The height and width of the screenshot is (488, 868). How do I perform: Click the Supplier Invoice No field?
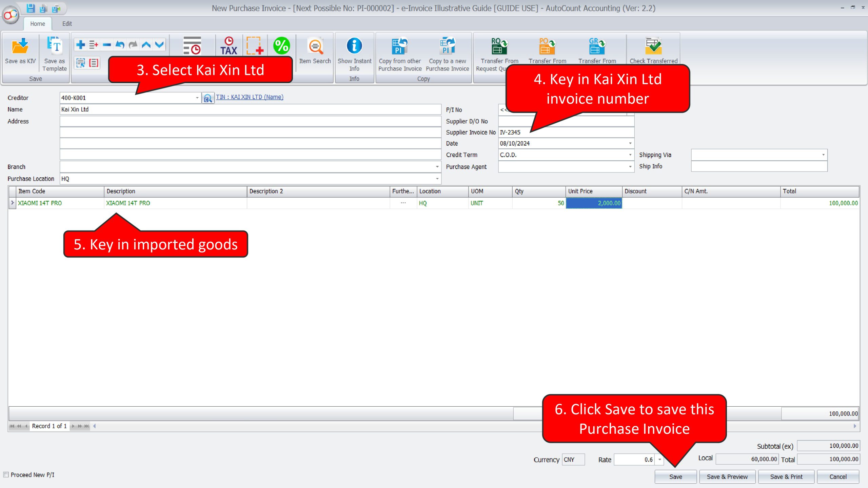pyautogui.click(x=566, y=132)
